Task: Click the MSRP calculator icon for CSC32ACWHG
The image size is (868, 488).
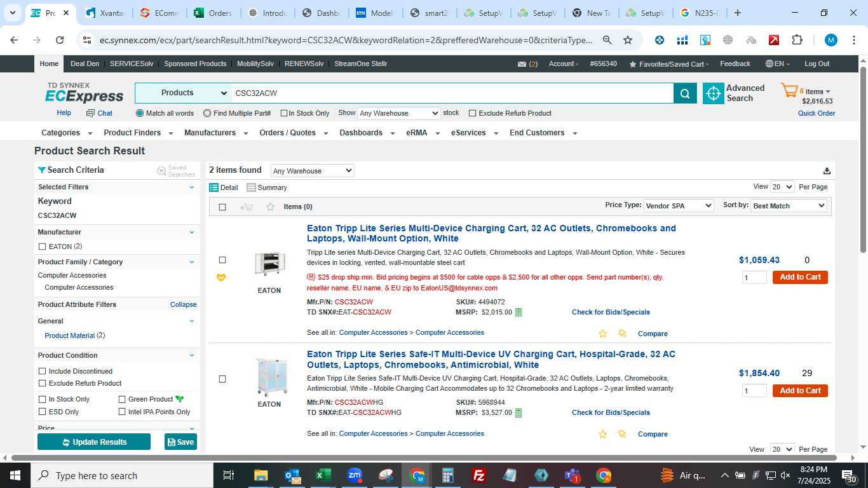Action: 519,412
